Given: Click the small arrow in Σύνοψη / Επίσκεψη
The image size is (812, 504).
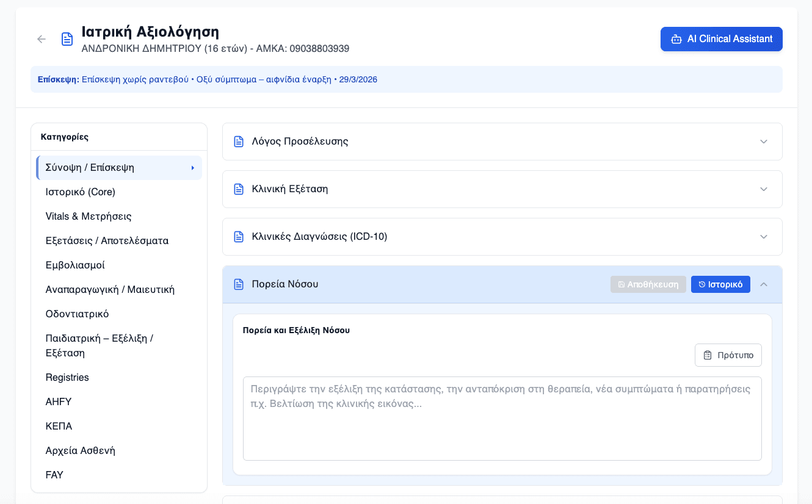Looking at the screenshot, I should tap(192, 168).
